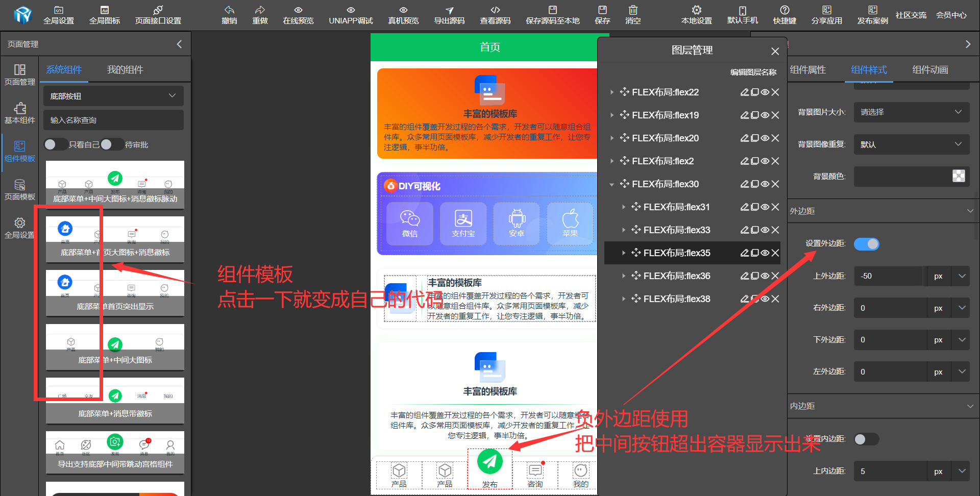980x496 pixels.
Task: Turn off the 设置外边距 switch
Action: point(867,244)
